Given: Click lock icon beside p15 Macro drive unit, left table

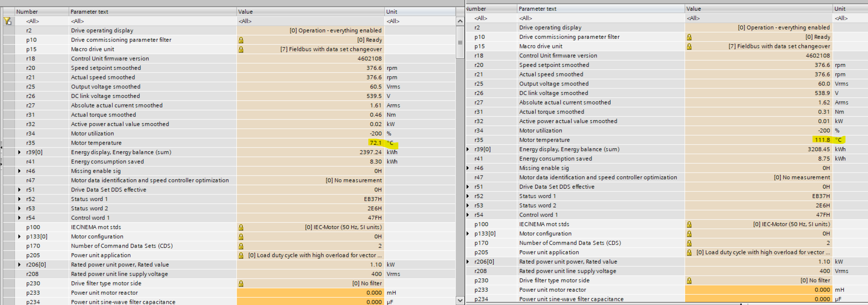Looking at the screenshot, I should [x=241, y=49].
